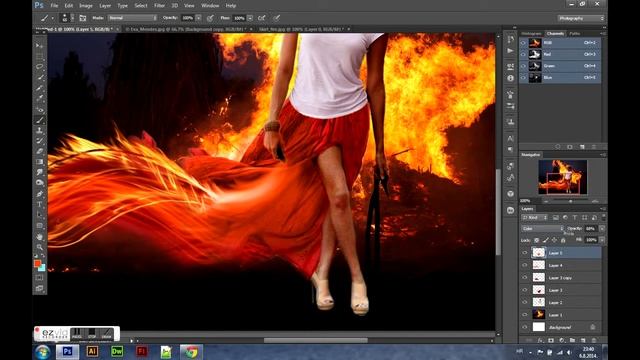640x360 pixels.
Task: Select the Lasso tool
Action: (40, 67)
